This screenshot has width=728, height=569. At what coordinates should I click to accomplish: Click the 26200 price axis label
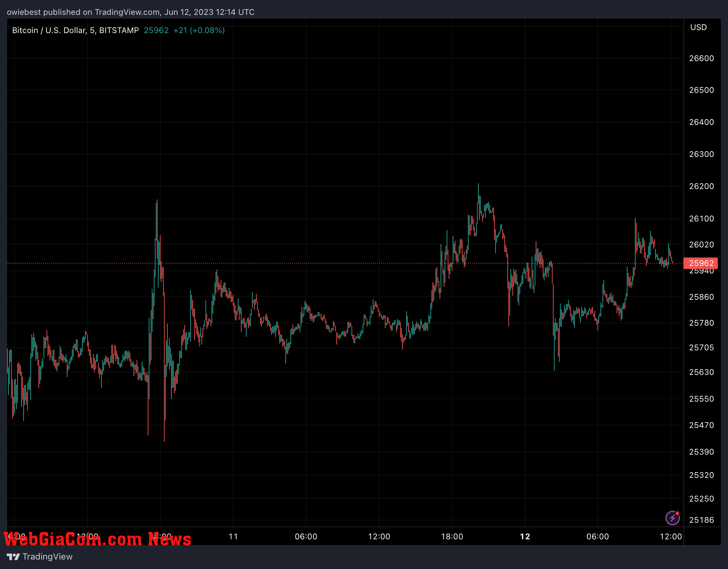(701, 186)
